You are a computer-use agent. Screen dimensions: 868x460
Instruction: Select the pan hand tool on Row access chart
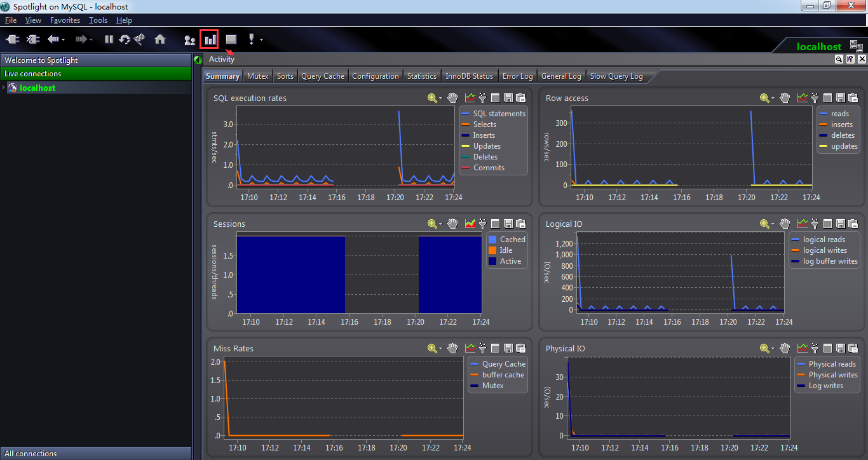pyautogui.click(x=785, y=98)
